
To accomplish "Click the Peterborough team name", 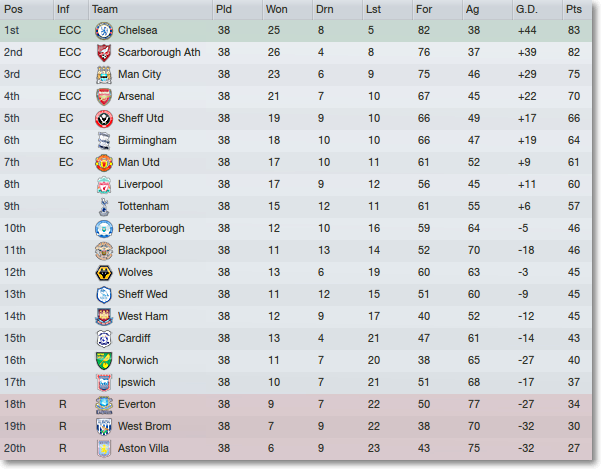I will point(151,228).
